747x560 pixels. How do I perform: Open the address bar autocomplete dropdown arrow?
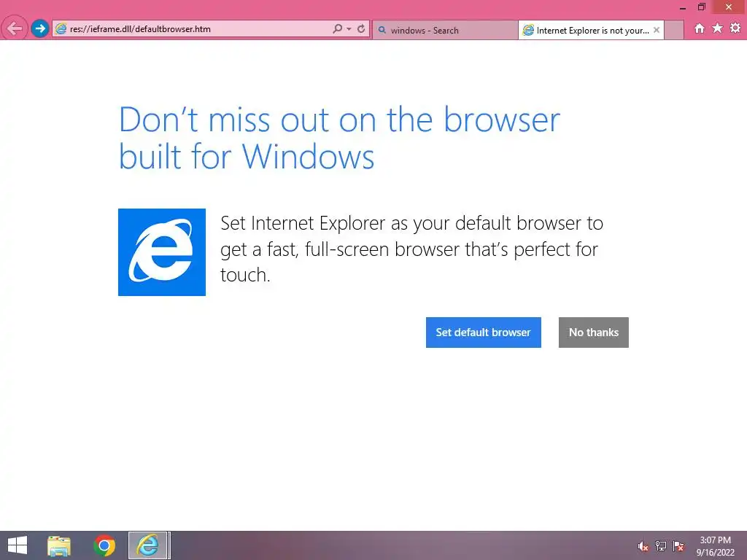click(x=349, y=29)
